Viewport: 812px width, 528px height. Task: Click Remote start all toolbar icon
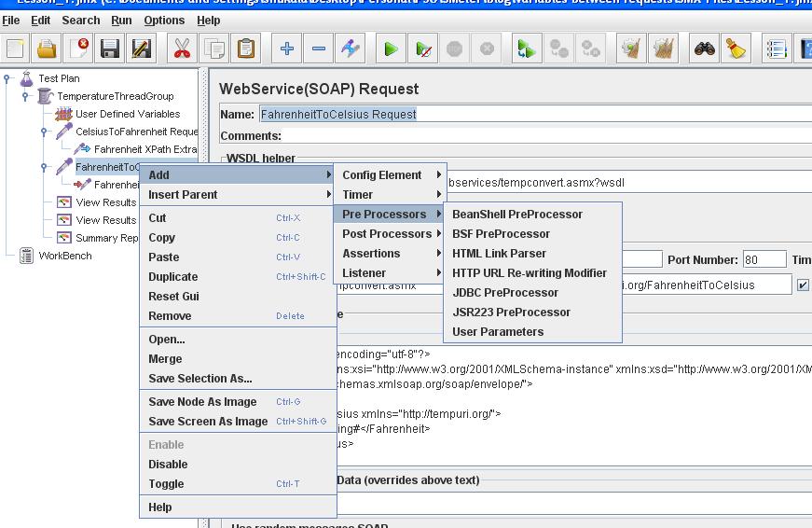(527, 49)
